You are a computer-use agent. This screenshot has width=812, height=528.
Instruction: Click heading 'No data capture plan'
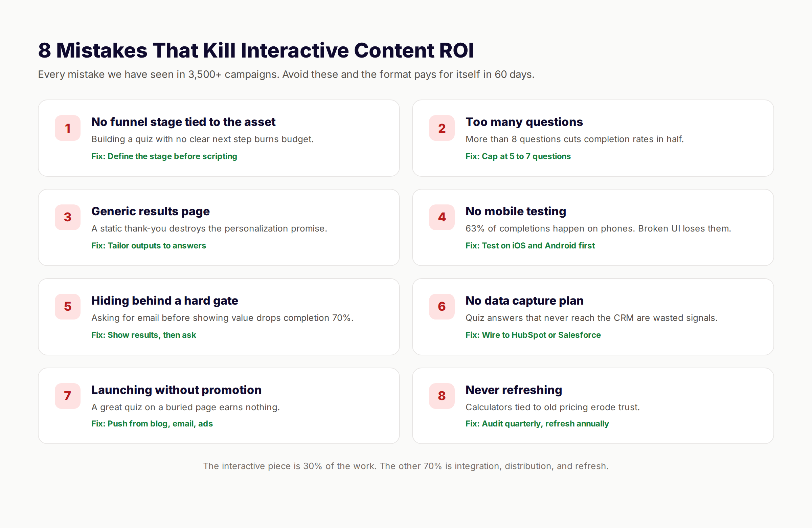pos(524,301)
